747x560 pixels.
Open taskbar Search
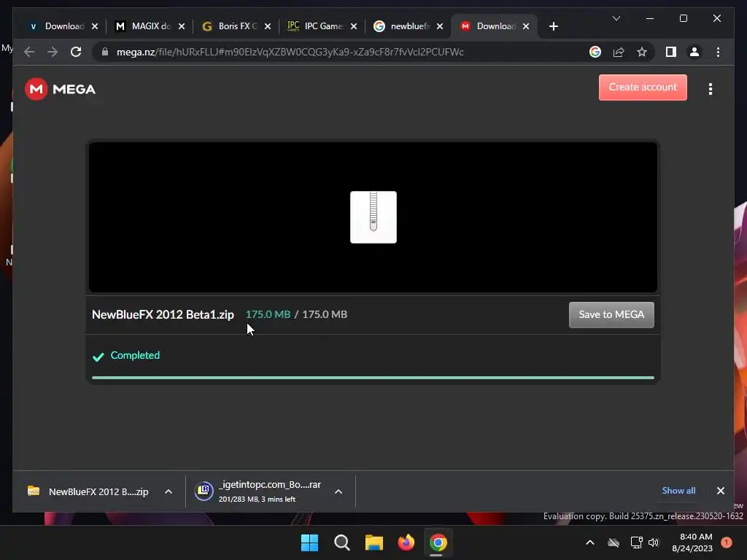tap(341, 542)
